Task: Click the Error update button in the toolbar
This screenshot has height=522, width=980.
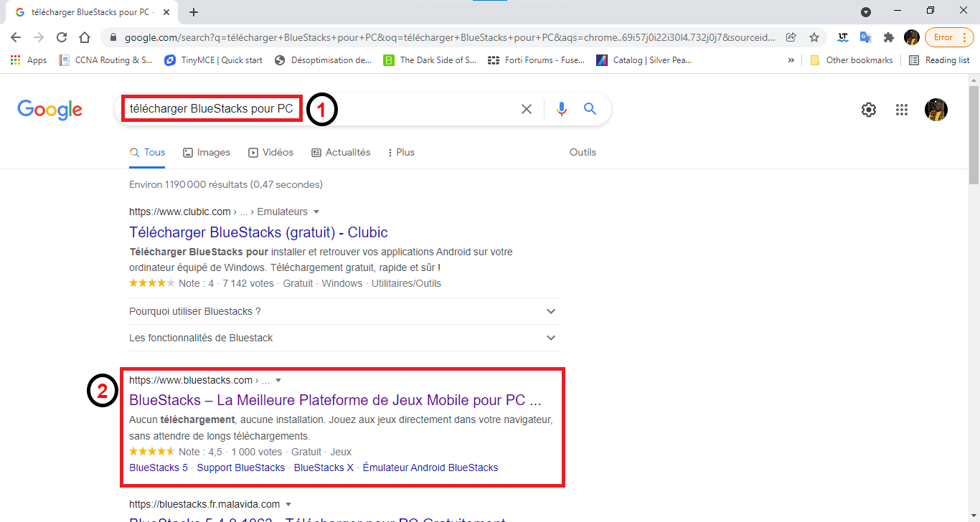Action: click(949, 37)
